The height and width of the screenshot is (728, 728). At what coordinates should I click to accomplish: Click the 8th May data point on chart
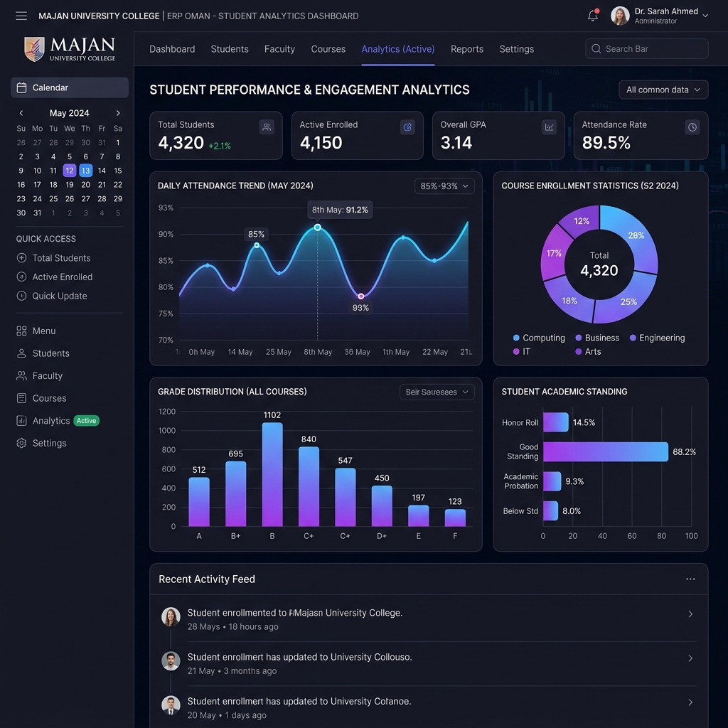click(x=318, y=227)
